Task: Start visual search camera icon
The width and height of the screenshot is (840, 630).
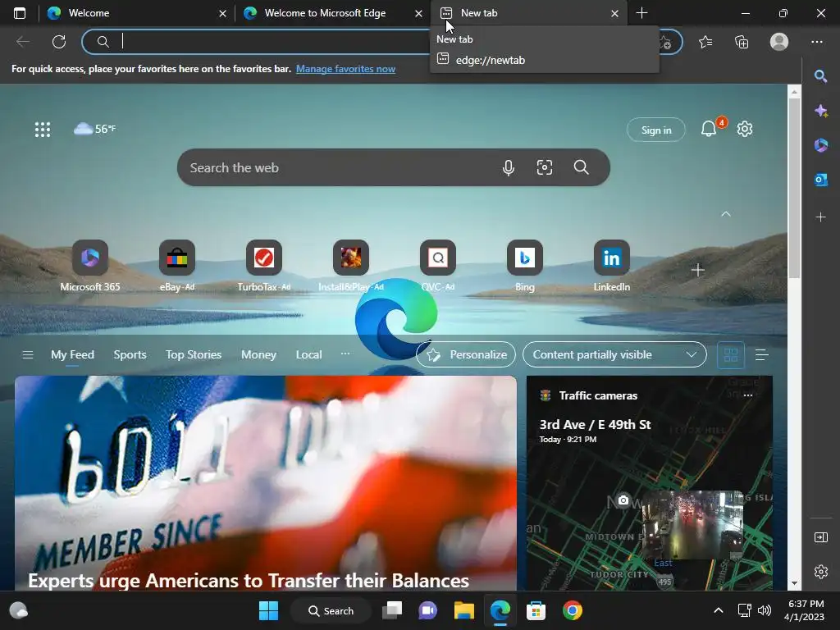Action: (x=545, y=167)
